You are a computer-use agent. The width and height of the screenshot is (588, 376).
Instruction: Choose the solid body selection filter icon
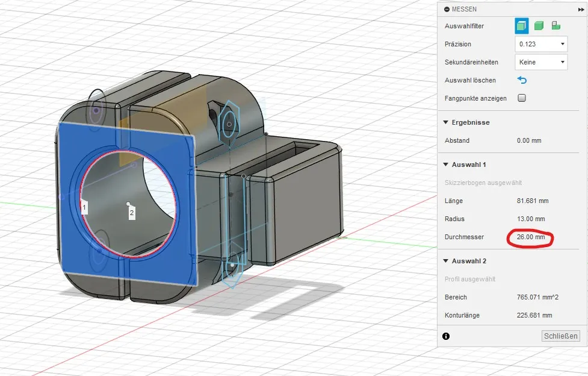point(539,26)
